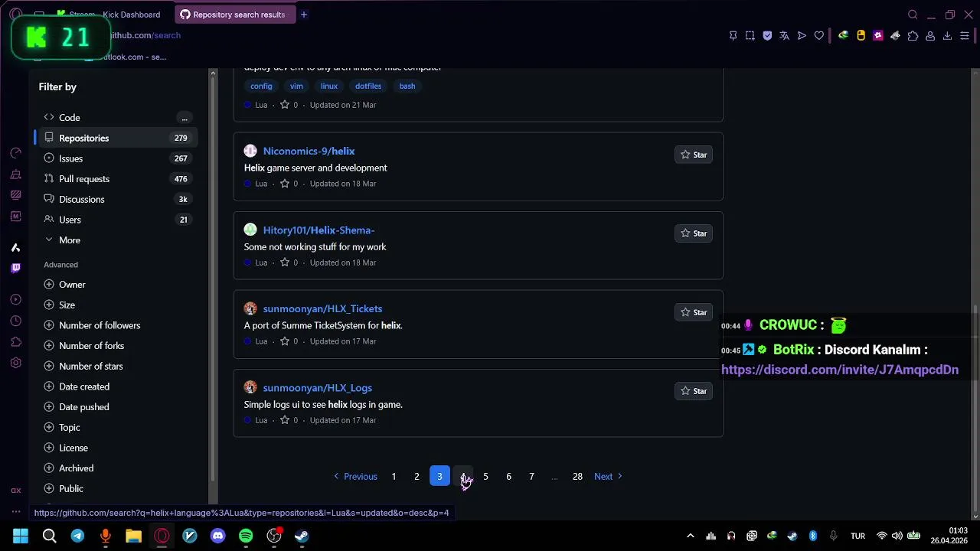Star the Niconomics-9/helix repository
The image size is (980, 551).
694,155
